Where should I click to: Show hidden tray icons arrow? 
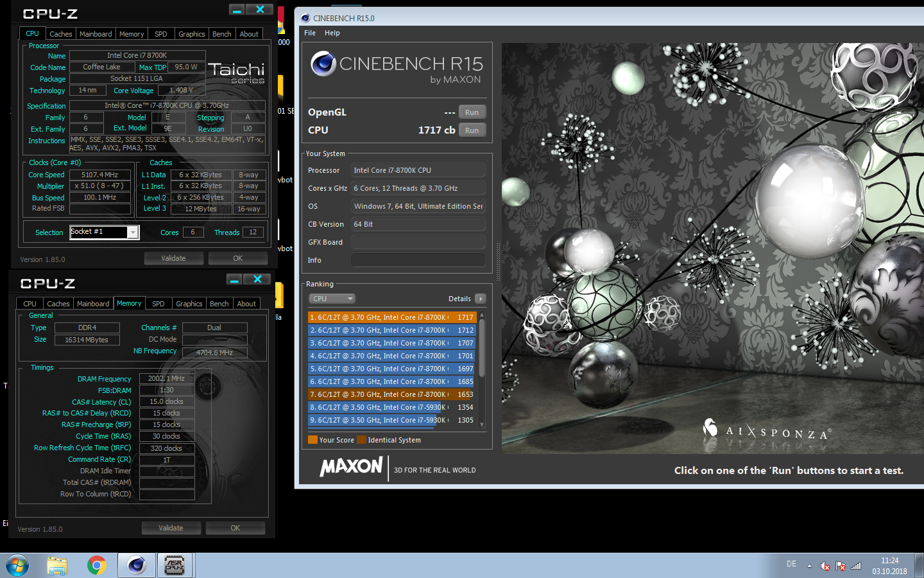coord(809,566)
